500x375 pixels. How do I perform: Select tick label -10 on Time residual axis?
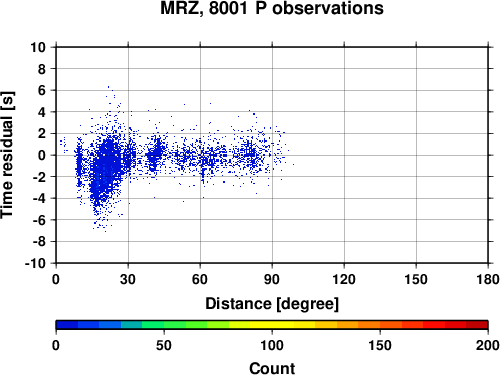(36, 263)
